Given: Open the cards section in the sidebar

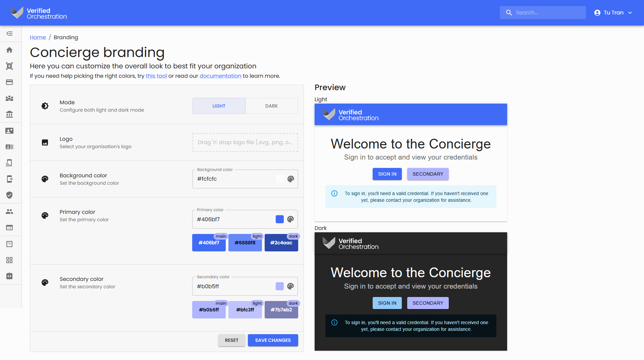Looking at the screenshot, I should click(9, 82).
